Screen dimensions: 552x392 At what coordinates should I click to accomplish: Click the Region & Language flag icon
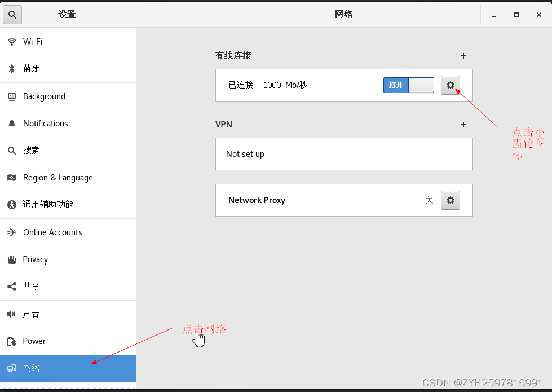(12, 178)
